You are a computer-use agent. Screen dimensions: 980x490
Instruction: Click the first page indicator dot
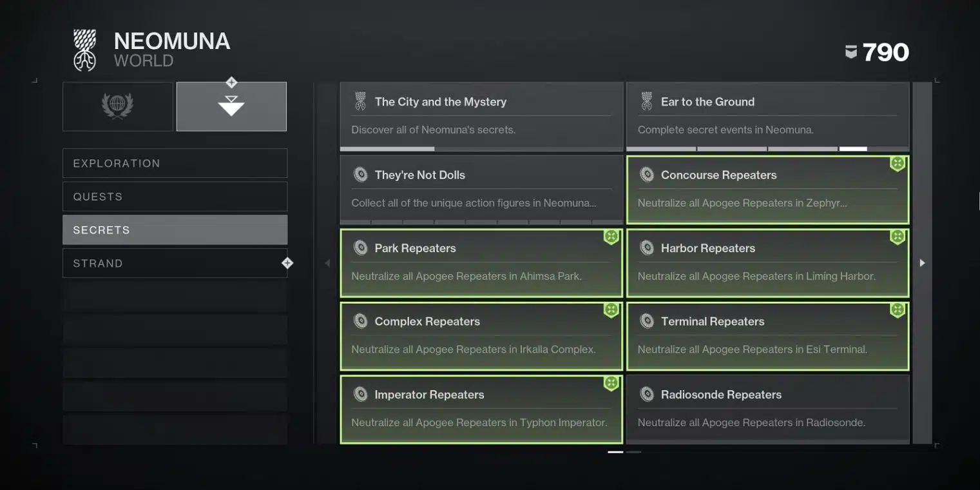click(x=615, y=452)
